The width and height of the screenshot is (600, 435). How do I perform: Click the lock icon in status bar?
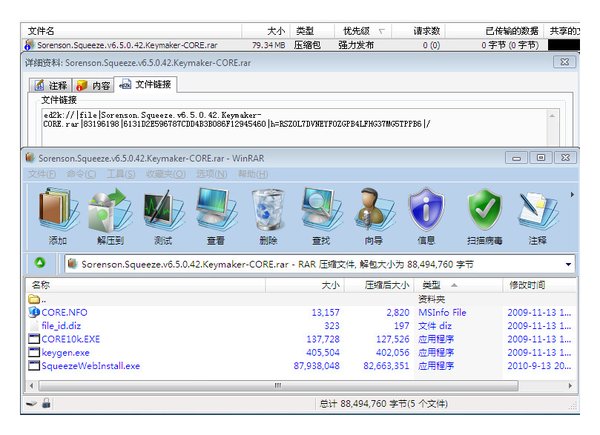46,403
